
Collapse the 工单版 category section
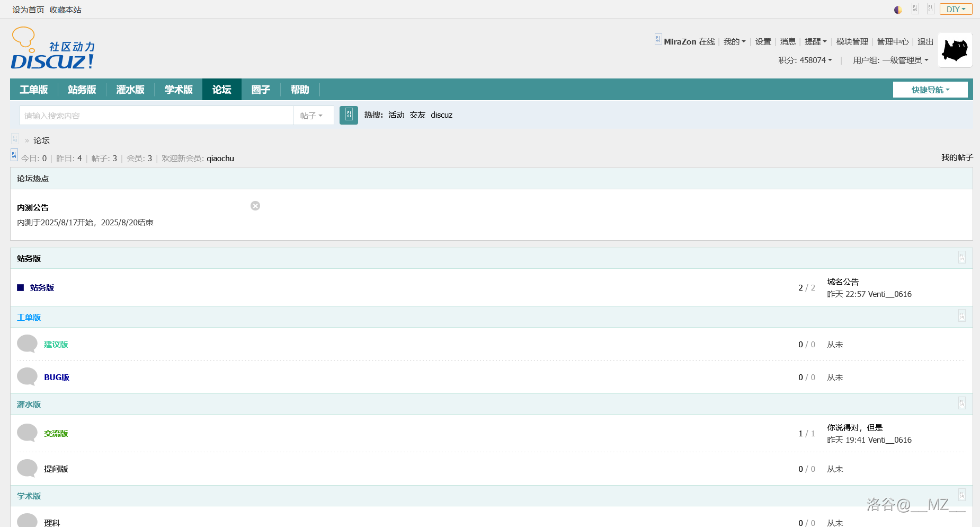(x=961, y=316)
